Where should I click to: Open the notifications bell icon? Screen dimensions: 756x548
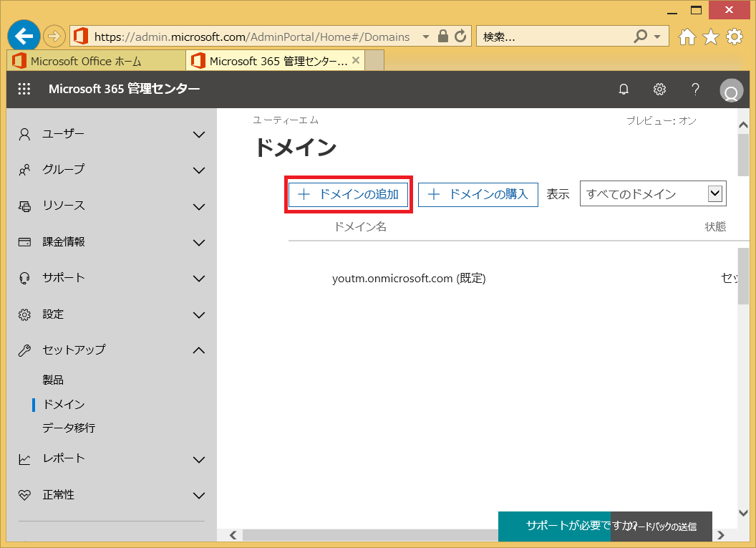[x=624, y=90]
